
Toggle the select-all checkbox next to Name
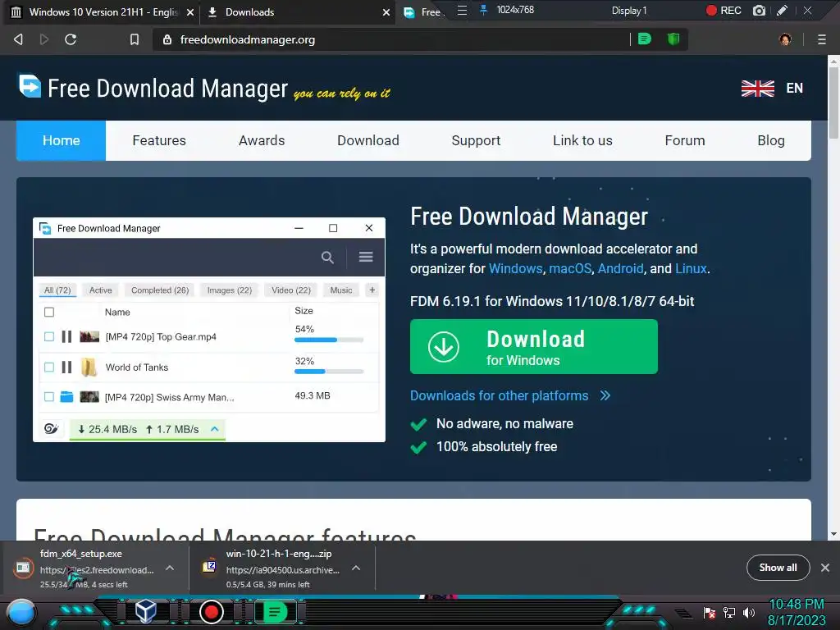click(x=49, y=312)
